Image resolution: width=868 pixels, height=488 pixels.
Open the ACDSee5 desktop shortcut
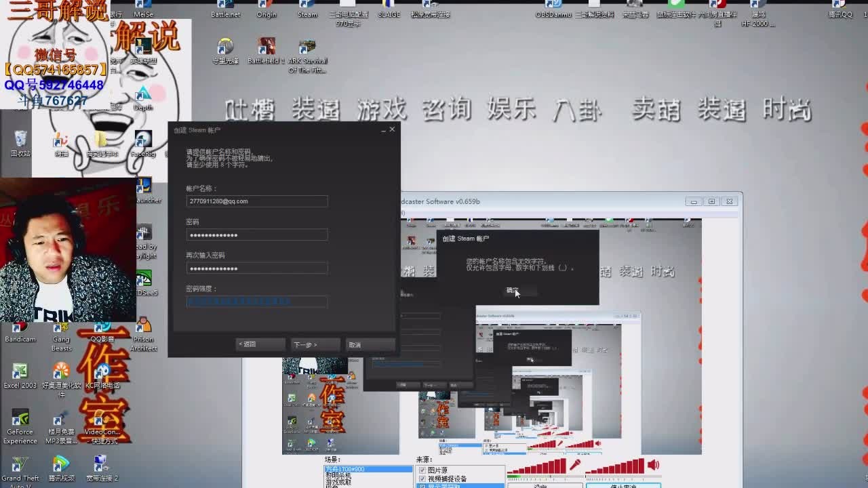[x=145, y=285]
